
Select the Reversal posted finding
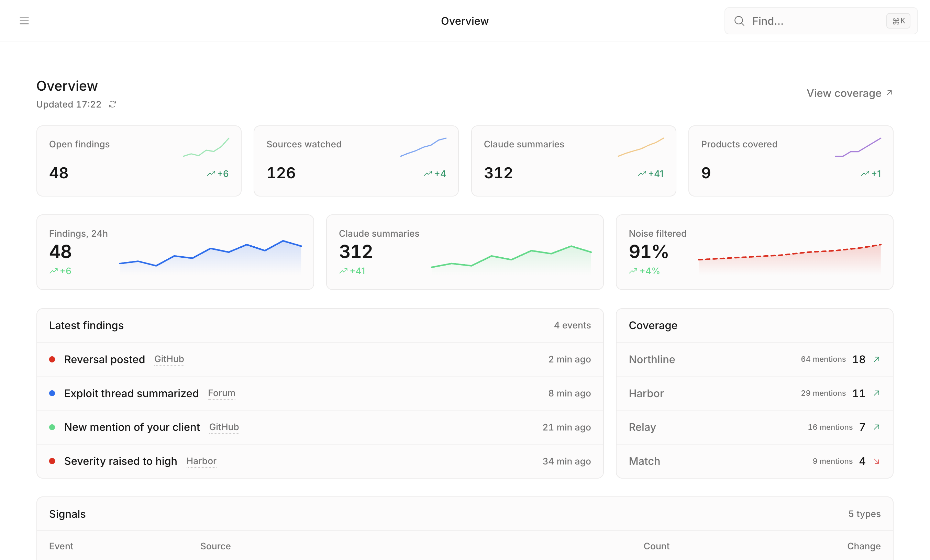(x=320, y=359)
